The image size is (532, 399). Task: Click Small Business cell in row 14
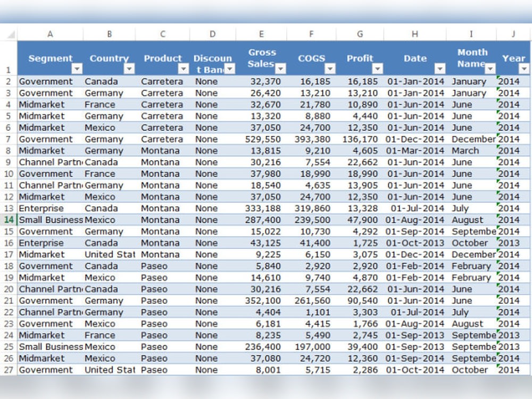(x=50, y=220)
